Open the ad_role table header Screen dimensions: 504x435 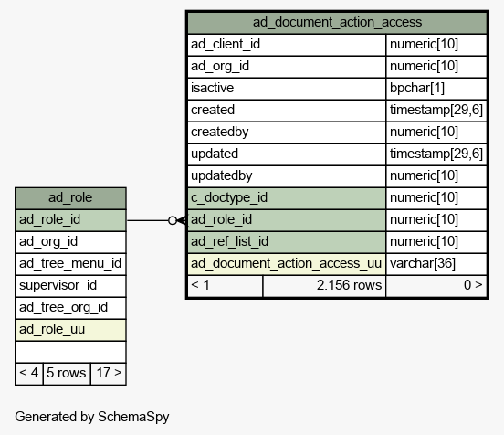[70, 198]
